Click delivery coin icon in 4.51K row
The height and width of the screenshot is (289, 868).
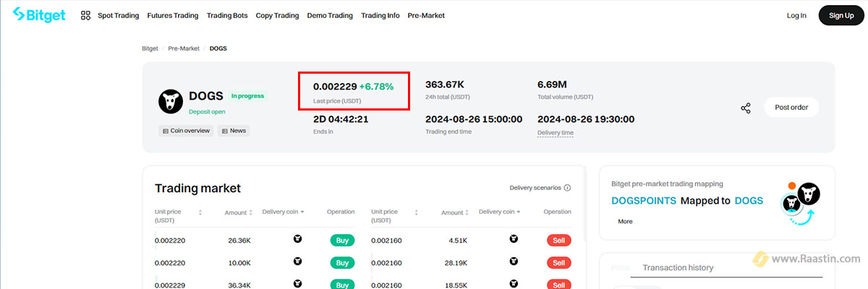514,239
